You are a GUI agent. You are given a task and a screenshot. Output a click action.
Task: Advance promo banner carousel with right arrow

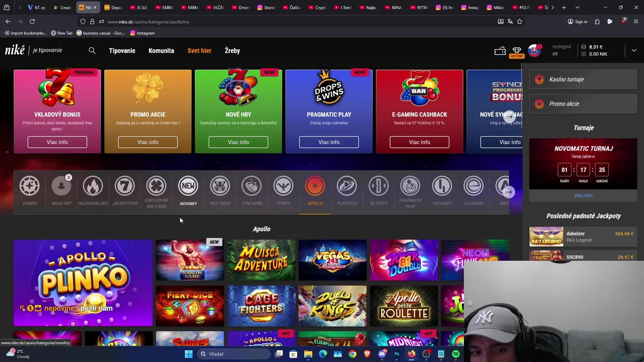coord(510,116)
